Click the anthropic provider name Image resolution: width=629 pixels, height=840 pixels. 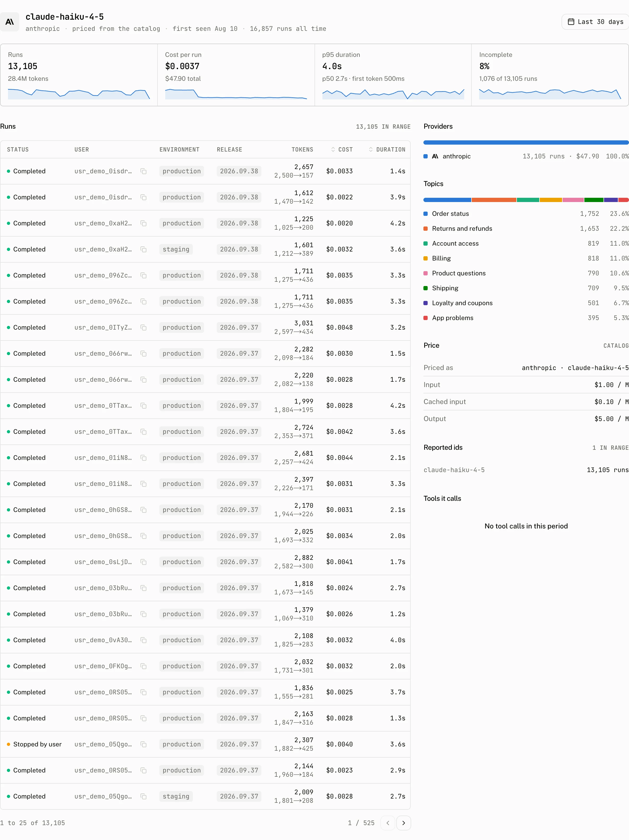pyautogui.click(x=456, y=157)
